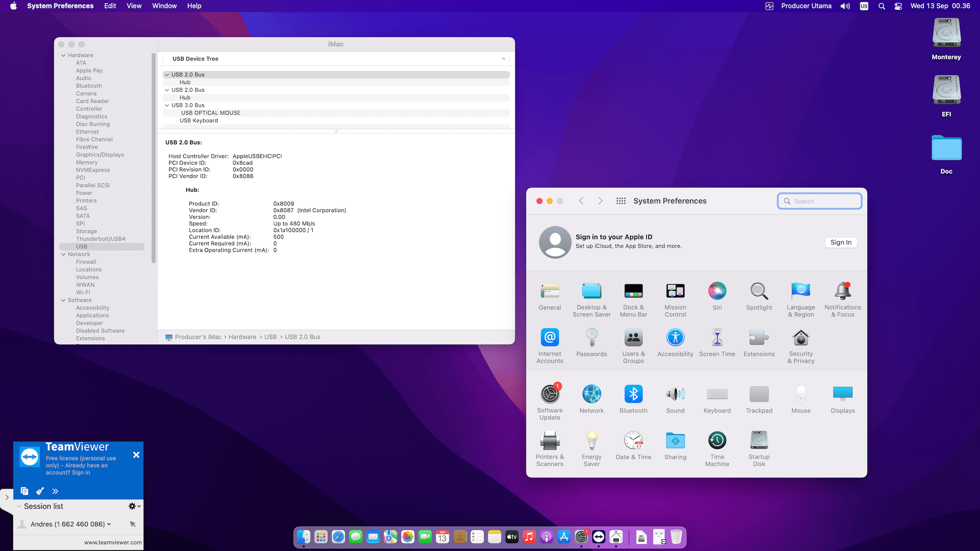Image resolution: width=980 pixels, height=551 pixels.
Task: Open www.teamviewer.com link
Action: (x=113, y=542)
